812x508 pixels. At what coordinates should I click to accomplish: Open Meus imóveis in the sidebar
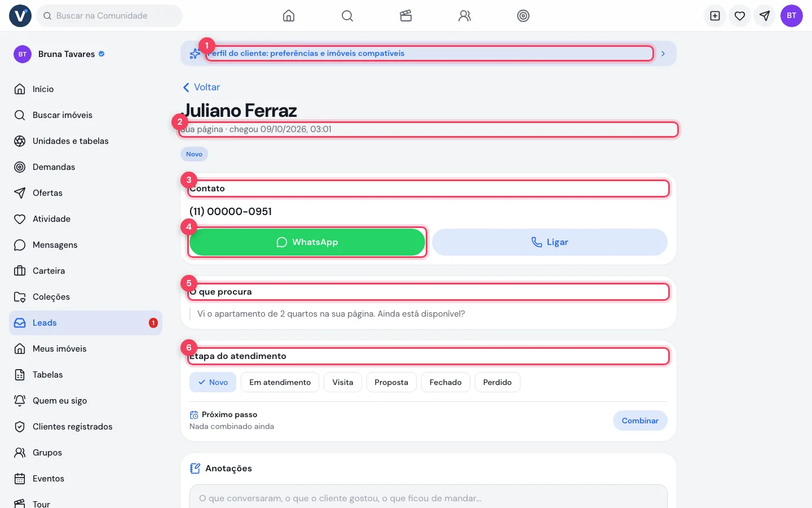pos(86,349)
